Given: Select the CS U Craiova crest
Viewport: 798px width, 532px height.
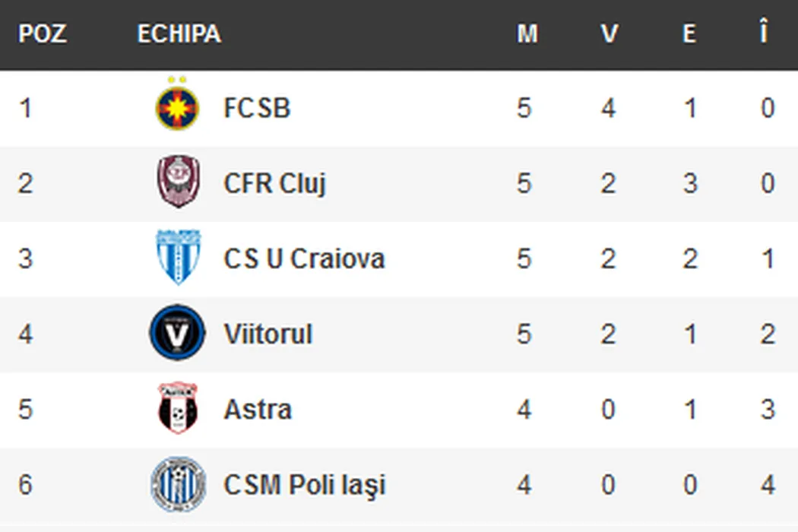Looking at the screenshot, I should (x=177, y=258).
